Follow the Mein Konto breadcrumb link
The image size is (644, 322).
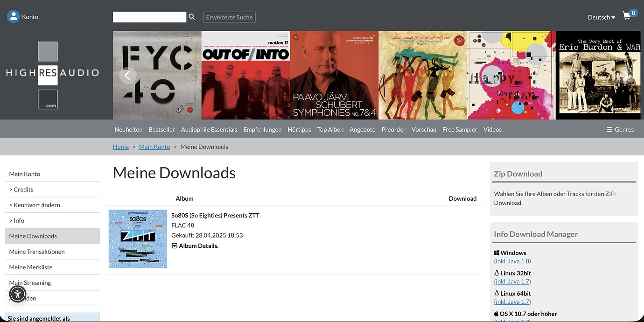(154, 147)
